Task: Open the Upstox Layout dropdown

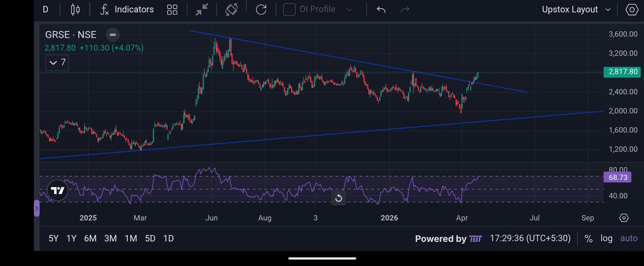Action: 576,10
